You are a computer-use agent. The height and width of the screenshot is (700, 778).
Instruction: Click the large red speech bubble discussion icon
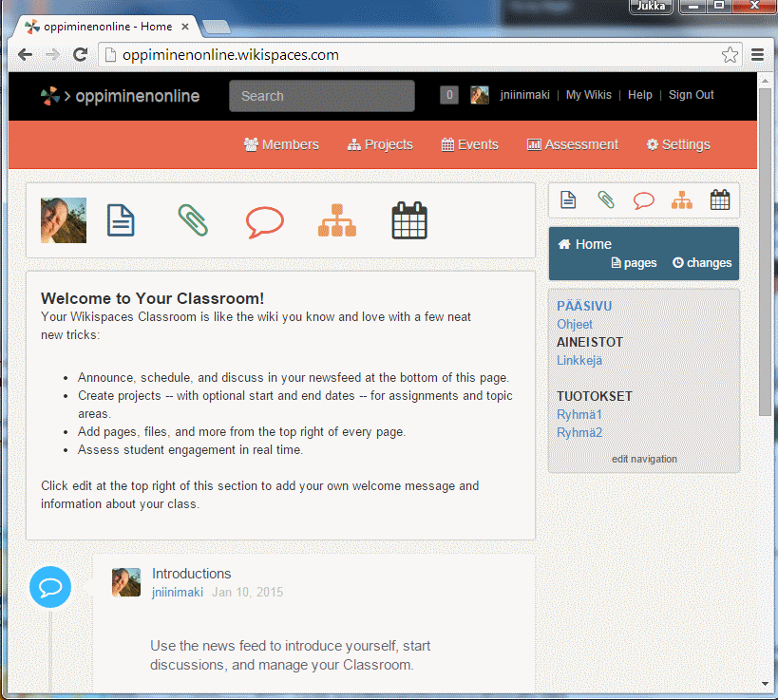[265, 221]
